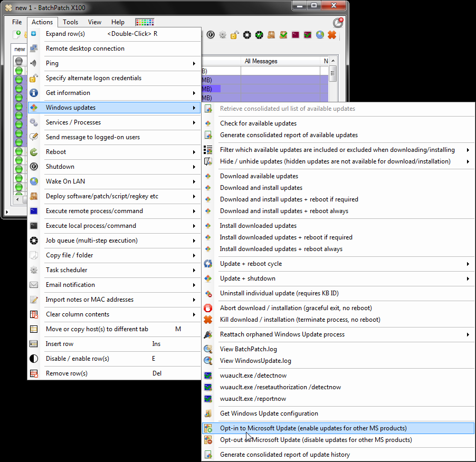Choose View WindowsUpdate.log

tap(338, 361)
